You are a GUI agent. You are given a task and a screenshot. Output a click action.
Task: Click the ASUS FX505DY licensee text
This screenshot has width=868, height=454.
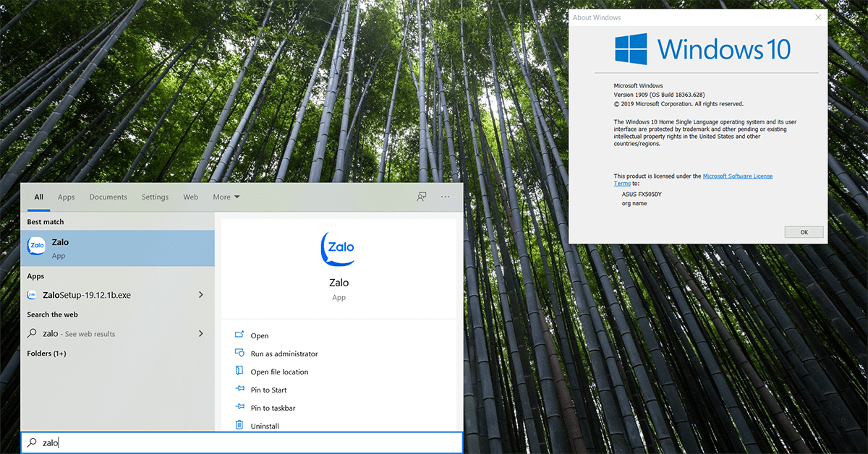[x=642, y=194]
